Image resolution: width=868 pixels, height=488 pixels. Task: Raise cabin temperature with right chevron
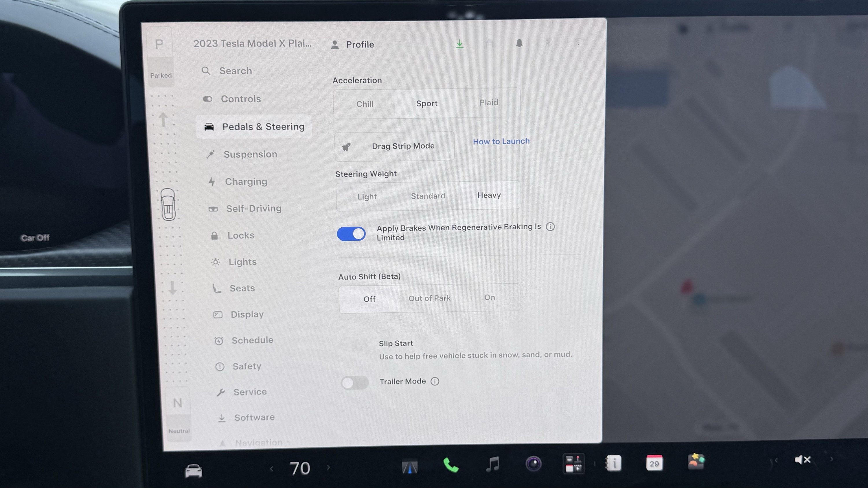328,467
